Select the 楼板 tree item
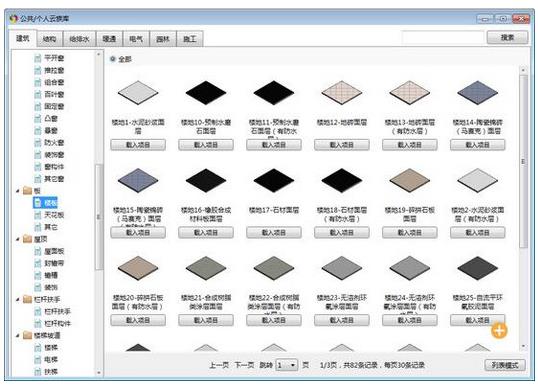The width and height of the screenshot is (538, 388). click(x=46, y=203)
